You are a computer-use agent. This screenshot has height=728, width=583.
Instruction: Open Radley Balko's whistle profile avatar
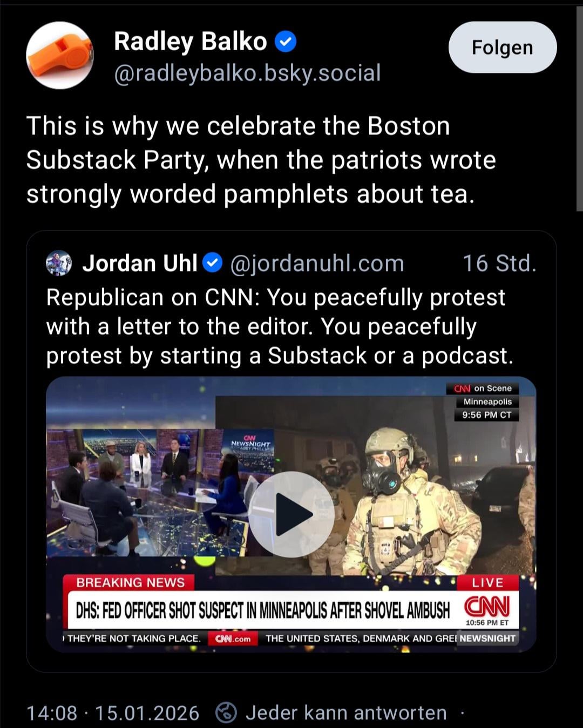(x=60, y=56)
